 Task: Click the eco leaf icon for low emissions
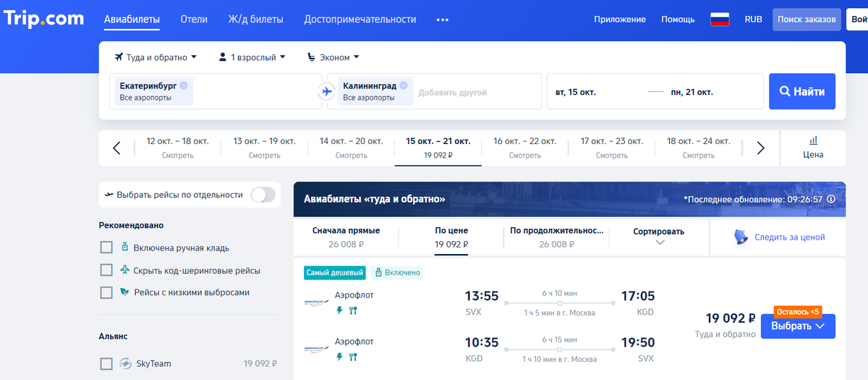point(125,292)
